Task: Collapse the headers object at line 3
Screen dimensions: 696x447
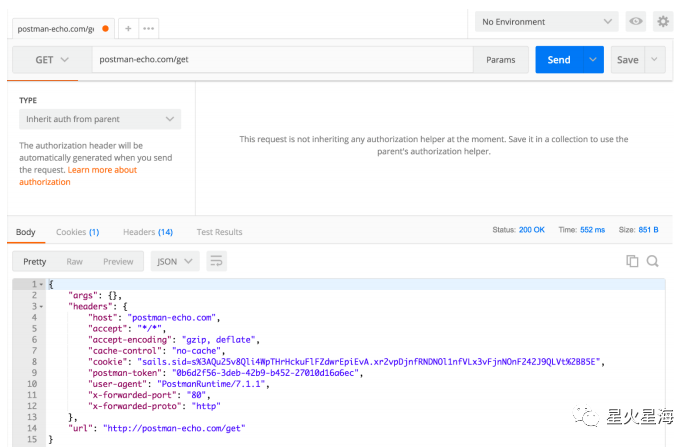Action: tap(41, 306)
